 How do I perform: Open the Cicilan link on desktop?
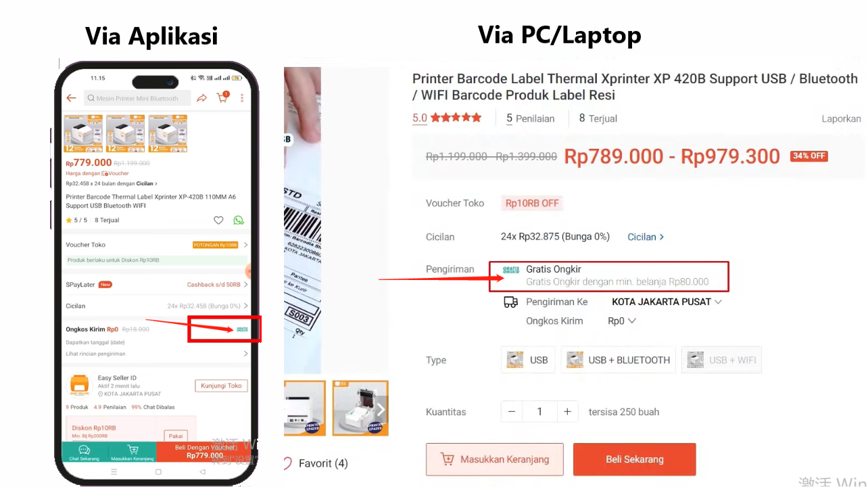click(x=646, y=237)
